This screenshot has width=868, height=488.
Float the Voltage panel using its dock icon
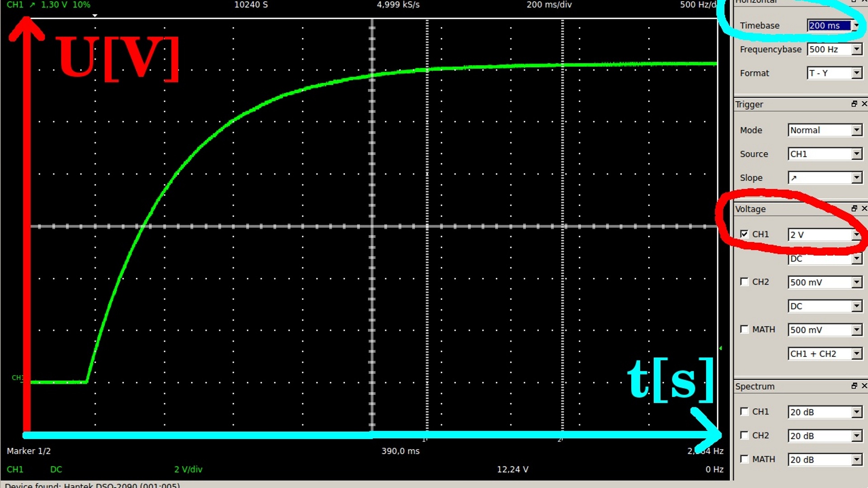(854, 208)
